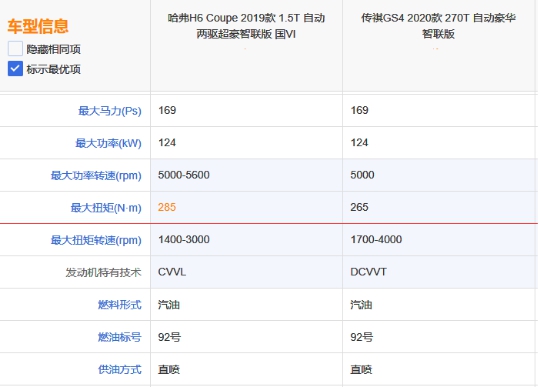Open the 最大功率转速(rpm) parameter link
Screen dimensions: 540x387
pos(96,176)
